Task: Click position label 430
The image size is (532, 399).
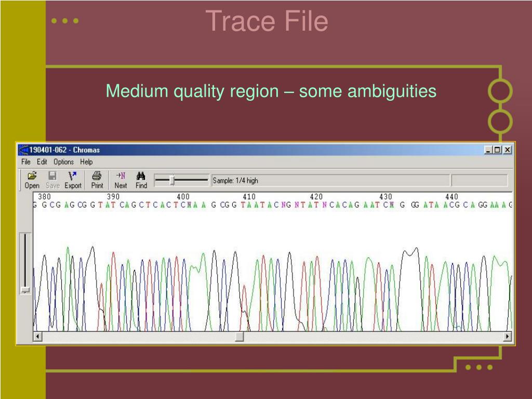Action: 385,196
